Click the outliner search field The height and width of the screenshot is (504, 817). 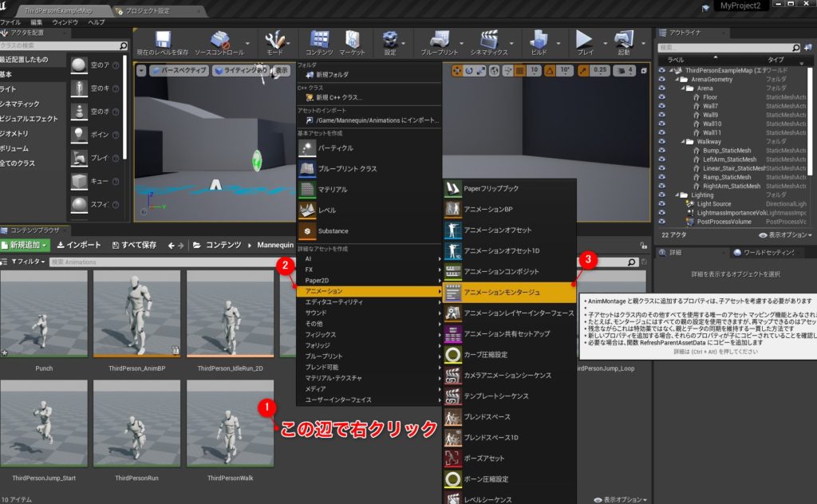click(729, 47)
